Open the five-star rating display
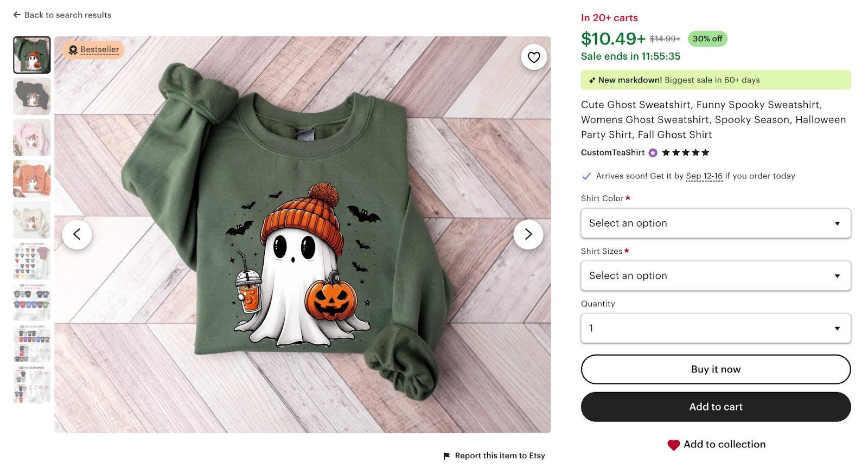 [x=685, y=152]
